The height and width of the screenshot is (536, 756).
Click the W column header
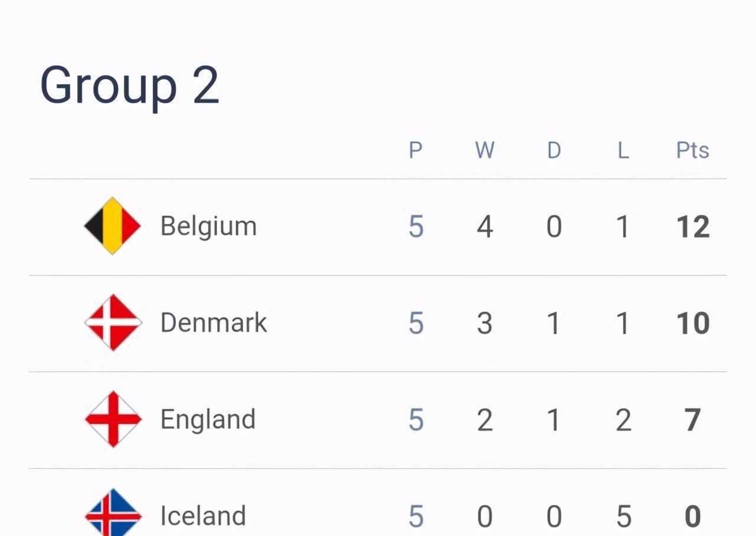485,150
